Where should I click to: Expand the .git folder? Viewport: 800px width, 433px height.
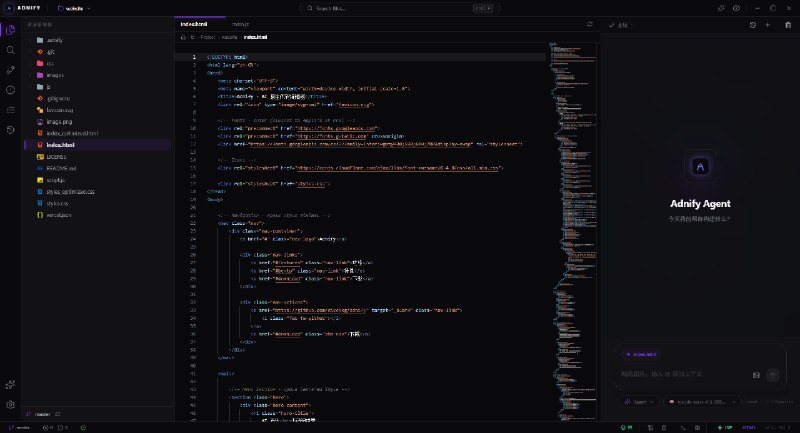pos(97,52)
